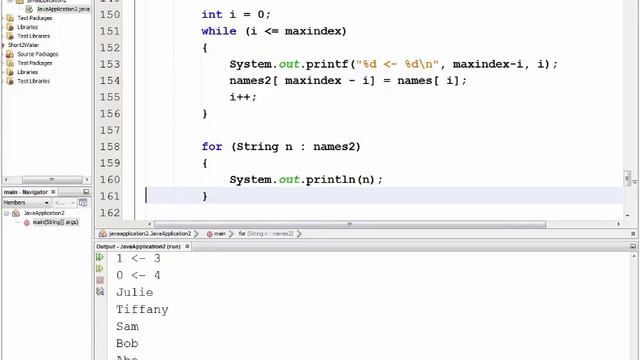Screen dimensions: 640x360
Task: Click scroll-left arrow of Projects scrollbar
Action: tap(6, 180)
